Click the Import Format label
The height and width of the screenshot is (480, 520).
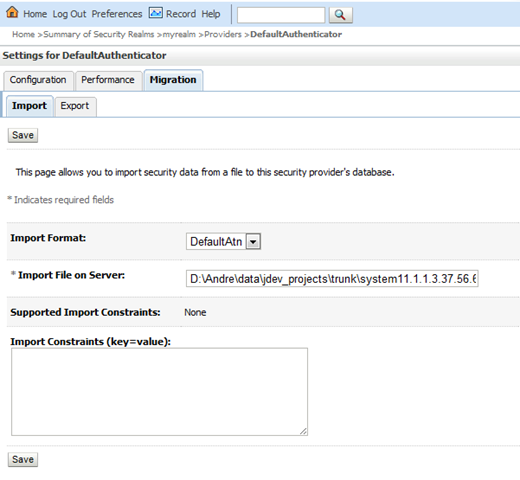[x=48, y=238]
